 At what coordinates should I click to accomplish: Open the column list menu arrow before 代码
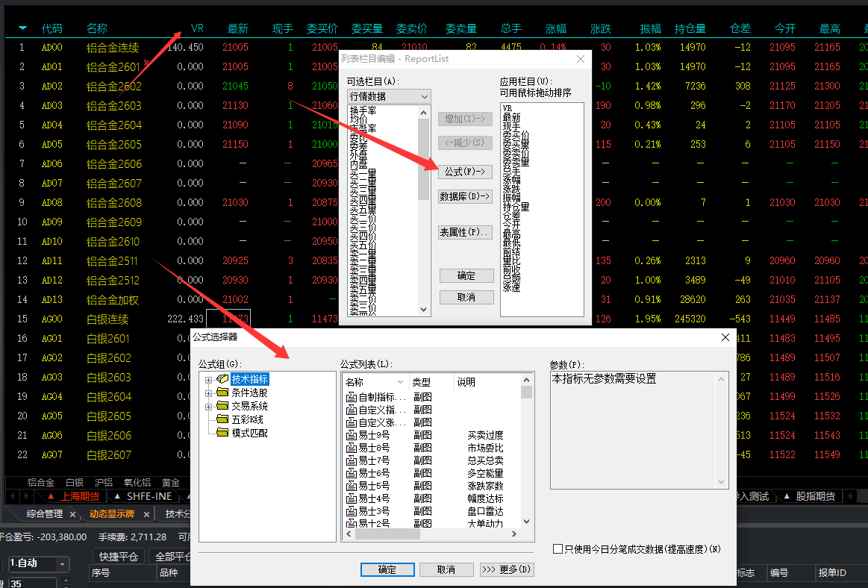pyautogui.click(x=22, y=28)
